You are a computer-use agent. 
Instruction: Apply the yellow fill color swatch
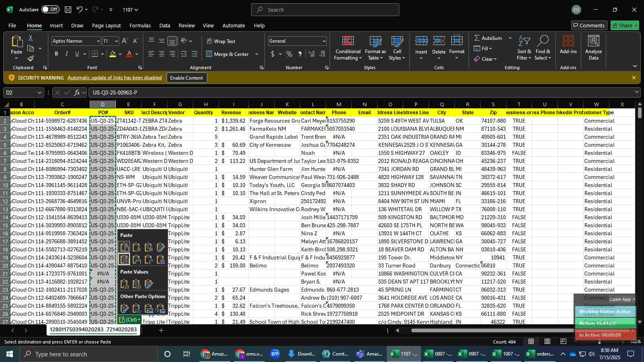[113, 54]
